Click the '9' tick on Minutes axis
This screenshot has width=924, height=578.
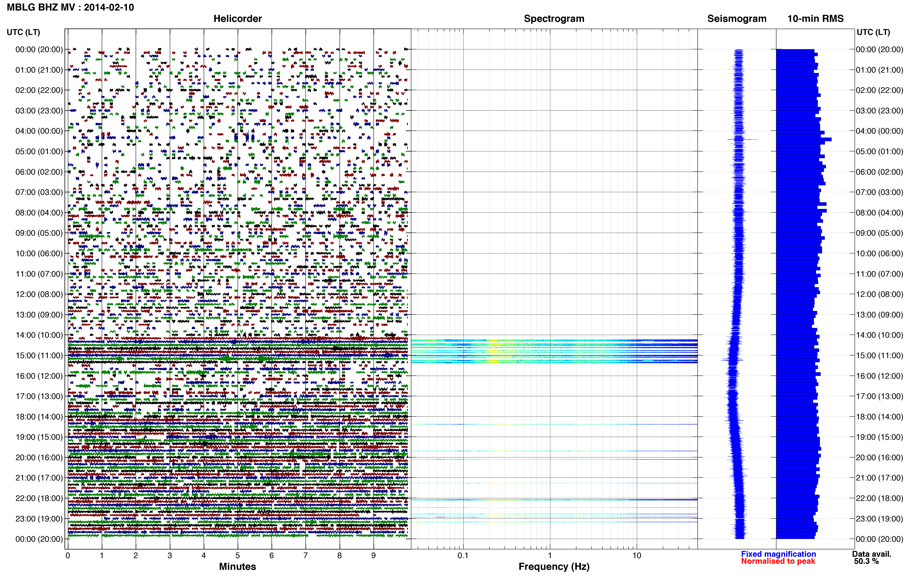click(x=373, y=555)
